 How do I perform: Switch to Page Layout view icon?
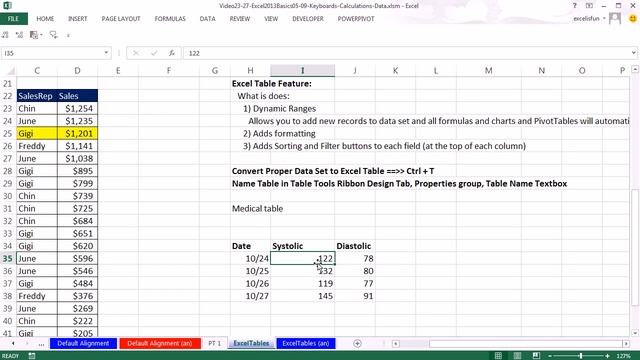(x=517, y=356)
